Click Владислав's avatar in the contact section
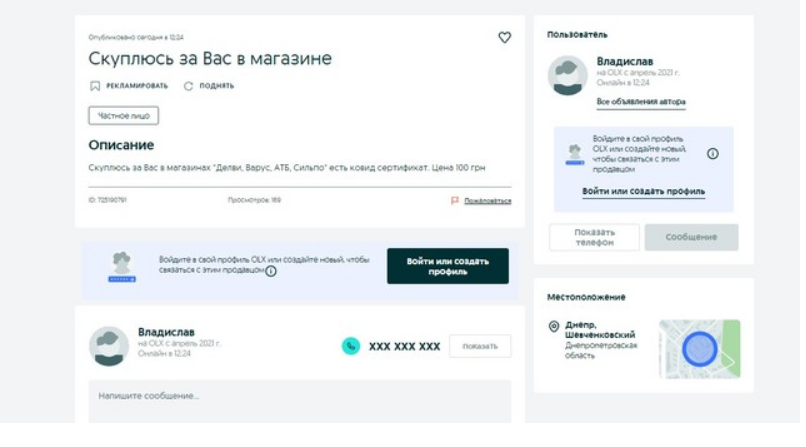The width and height of the screenshot is (806, 447). [x=109, y=346]
